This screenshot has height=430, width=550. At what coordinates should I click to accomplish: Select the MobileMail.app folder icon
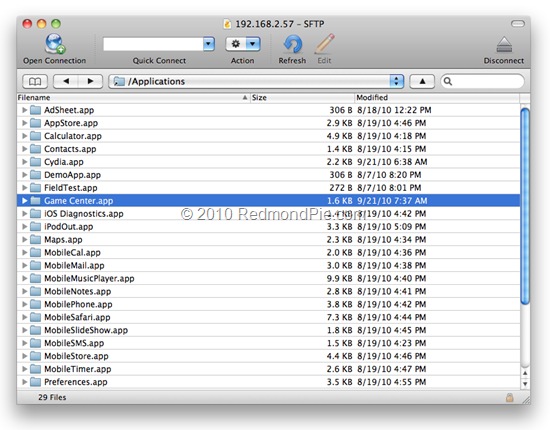click(x=35, y=266)
